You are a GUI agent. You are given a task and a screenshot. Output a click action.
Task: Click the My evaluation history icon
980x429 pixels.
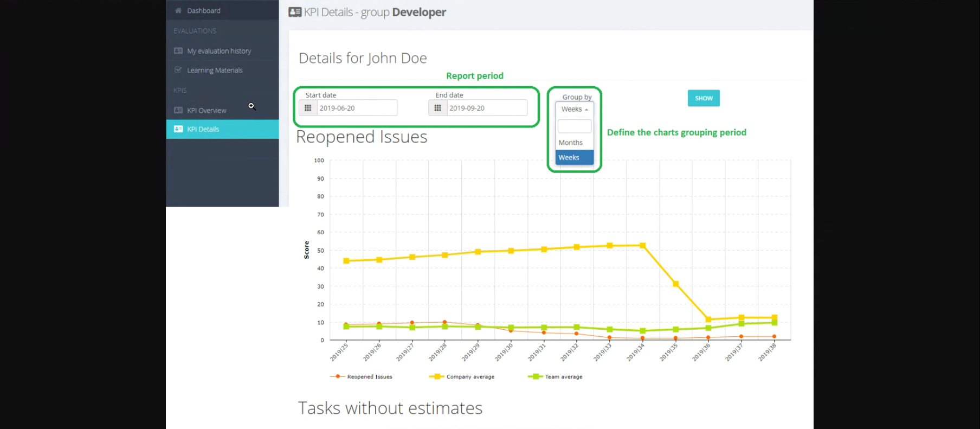tap(178, 50)
